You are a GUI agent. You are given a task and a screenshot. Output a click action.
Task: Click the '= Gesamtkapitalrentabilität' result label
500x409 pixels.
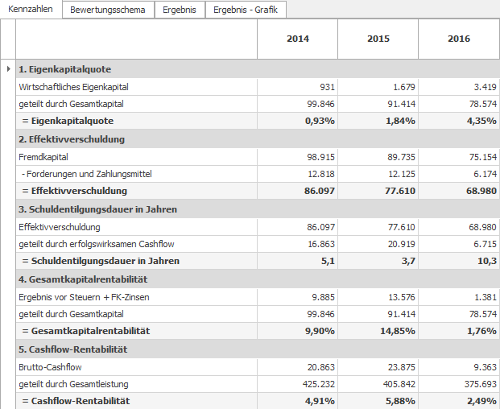(86, 331)
